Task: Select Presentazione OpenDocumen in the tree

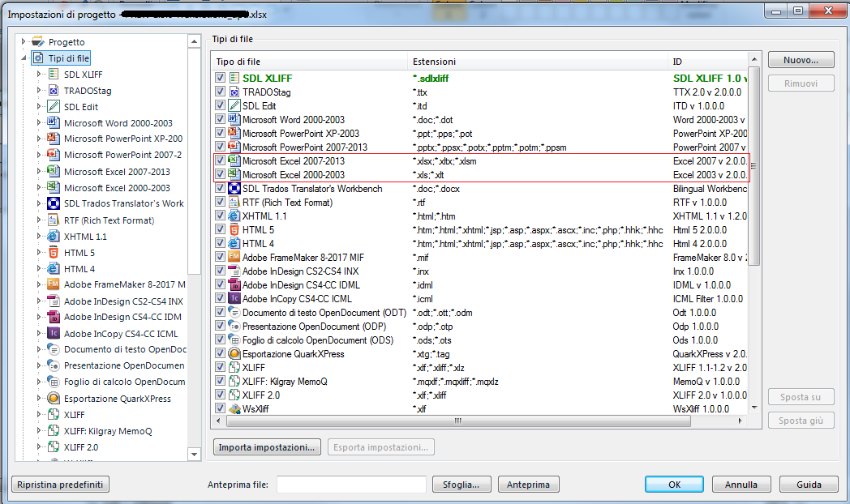Action: tap(124, 366)
